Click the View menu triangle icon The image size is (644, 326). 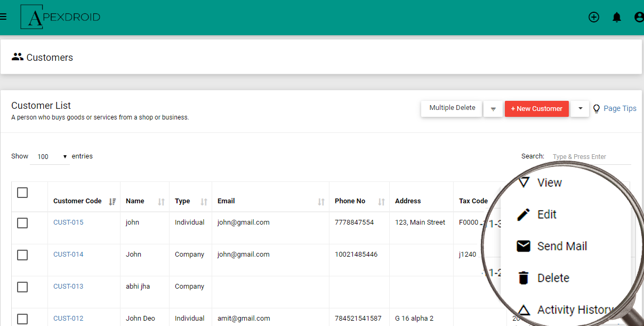[x=524, y=182]
